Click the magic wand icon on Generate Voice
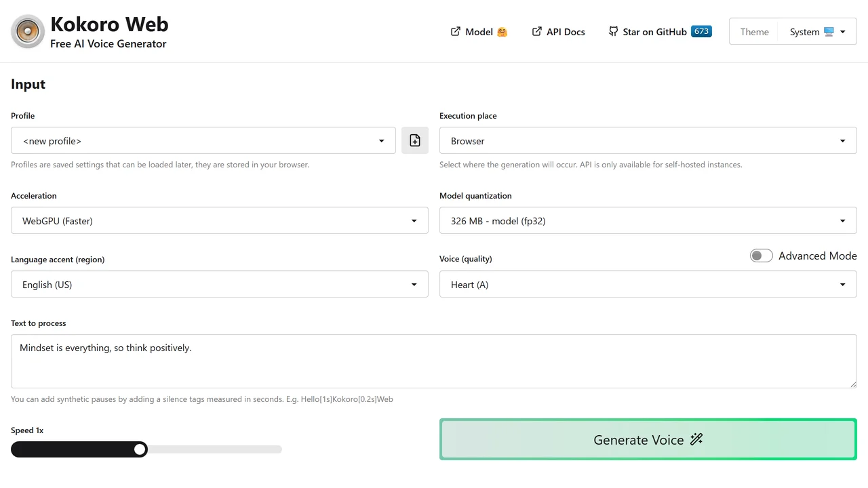 pyautogui.click(x=696, y=439)
